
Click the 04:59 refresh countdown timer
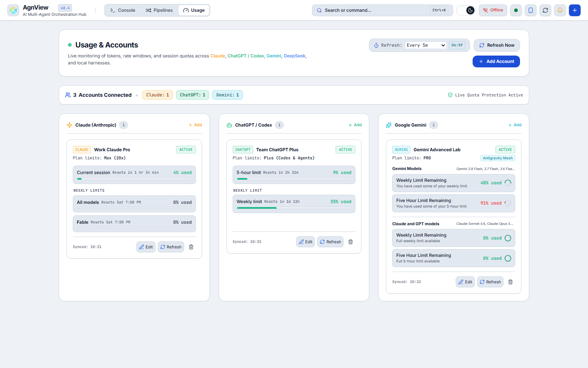pos(457,45)
